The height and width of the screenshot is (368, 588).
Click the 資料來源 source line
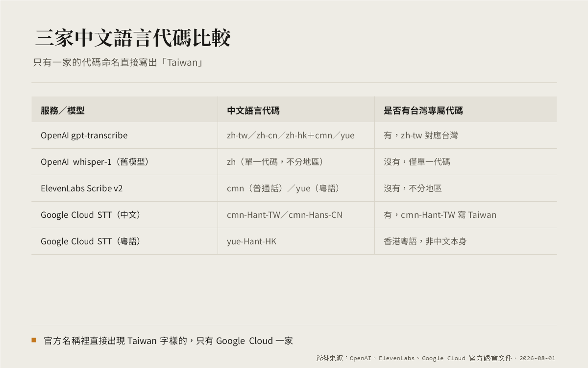pos(436,358)
